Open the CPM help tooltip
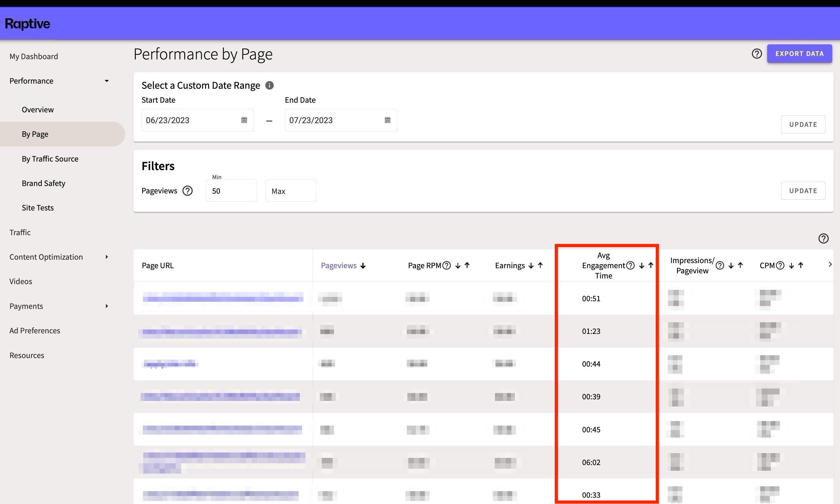The width and height of the screenshot is (840, 504). 781,265
